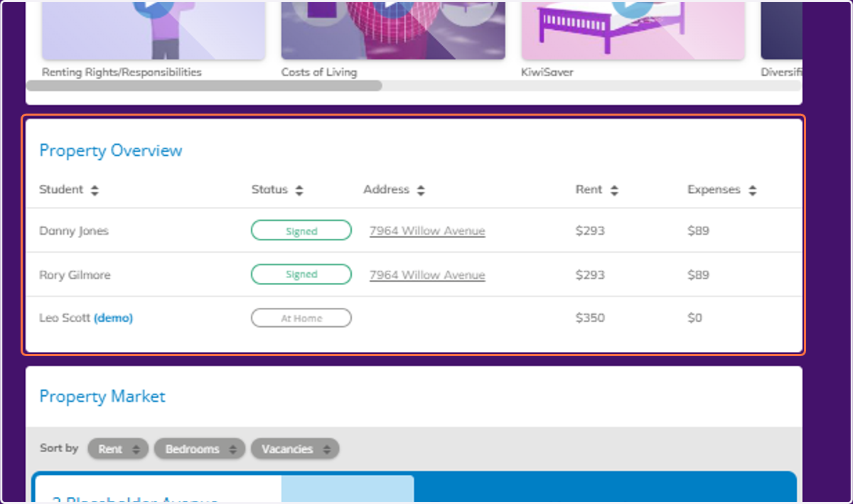The image size is (853, 504).
Task: Click the Student column header text
Action: click(61, 190)
